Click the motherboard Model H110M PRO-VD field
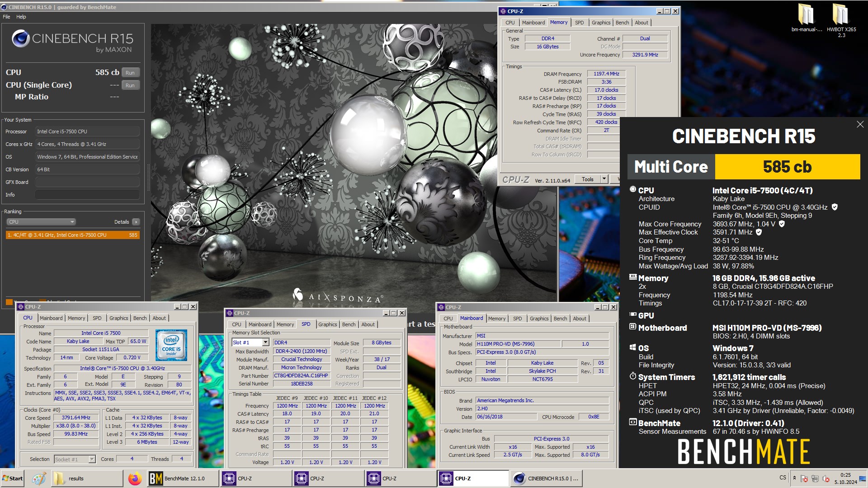The image size is (868, 488). point(518,344)
